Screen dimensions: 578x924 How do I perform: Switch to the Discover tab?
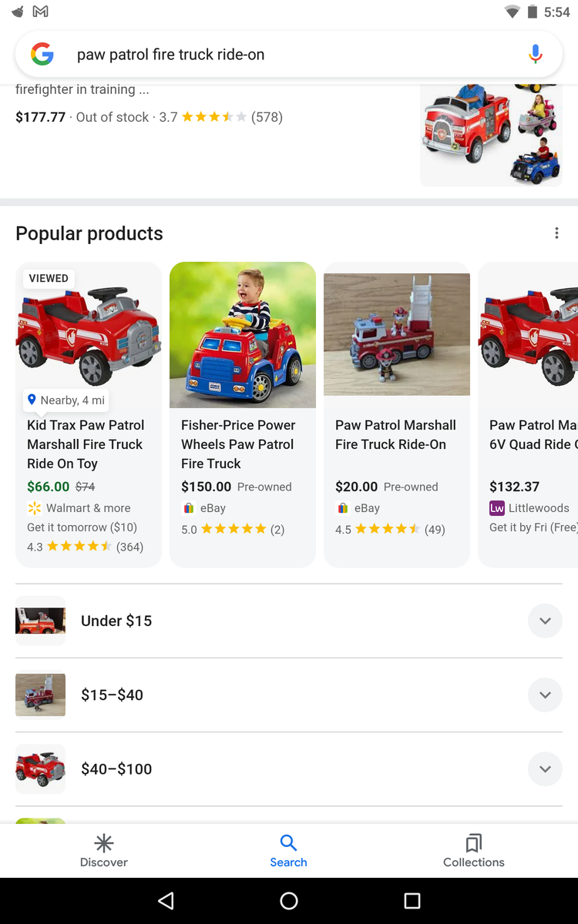(104, 850)
